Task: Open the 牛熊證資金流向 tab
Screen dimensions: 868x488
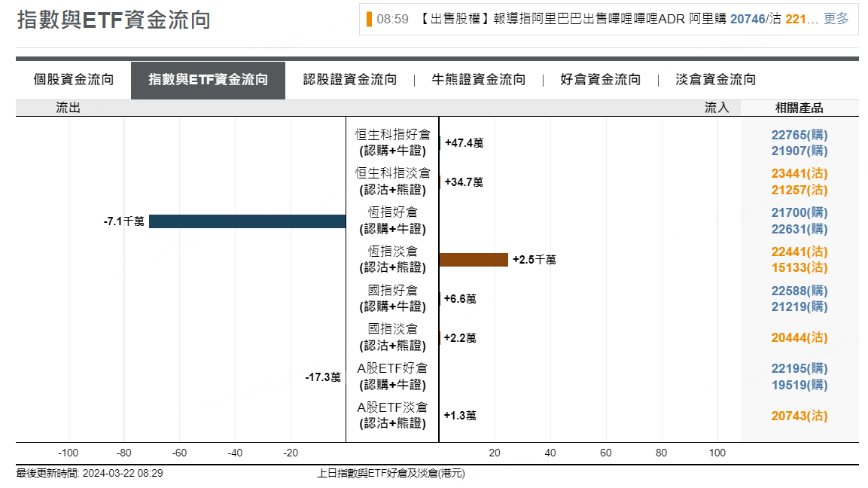Action: 478,80
